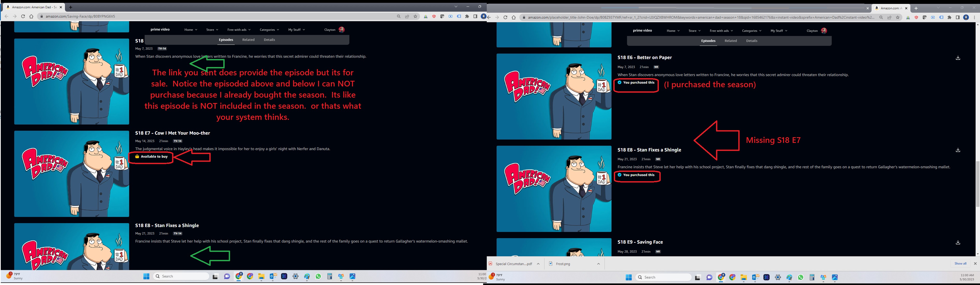Screen dimensions: 980x285
Task: Open File Explorer from the right taskbar
Action: click(744, 277)
